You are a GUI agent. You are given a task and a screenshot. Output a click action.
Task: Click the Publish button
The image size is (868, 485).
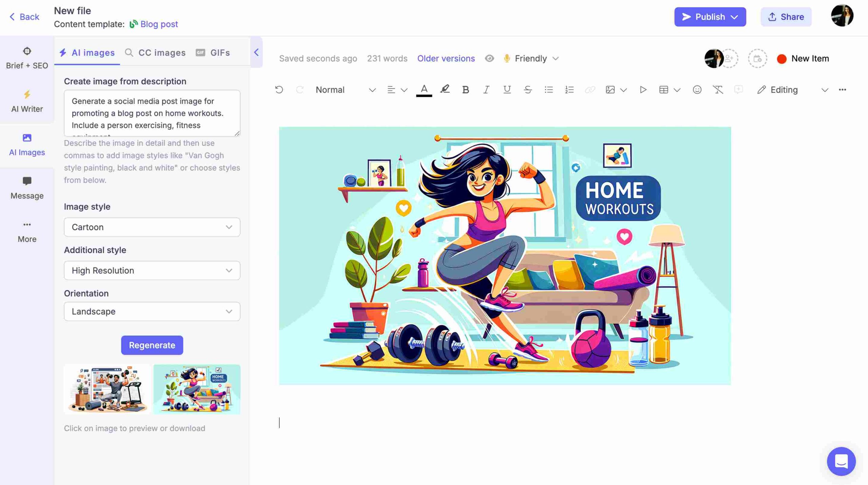(x=710, y=16)
